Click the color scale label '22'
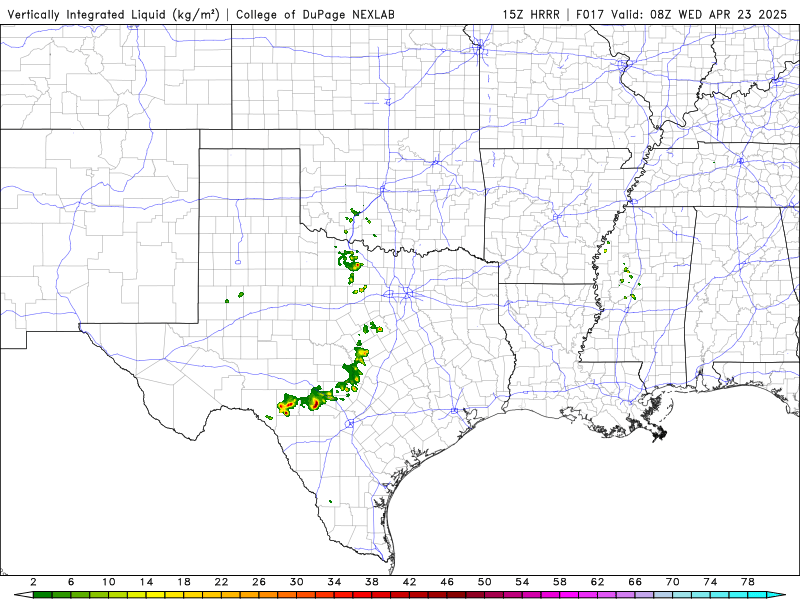The width and height of the screenshot is (800, 600). pos(221,582)
